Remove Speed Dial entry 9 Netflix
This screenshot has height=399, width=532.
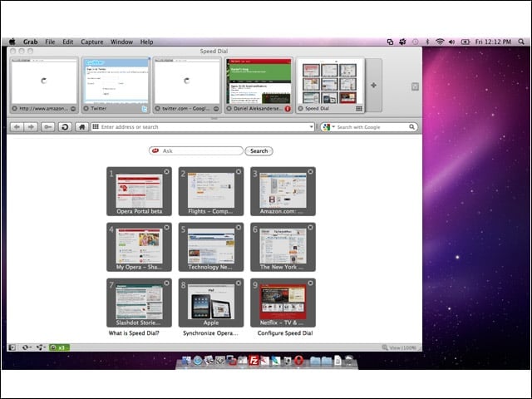click(310, 283)
